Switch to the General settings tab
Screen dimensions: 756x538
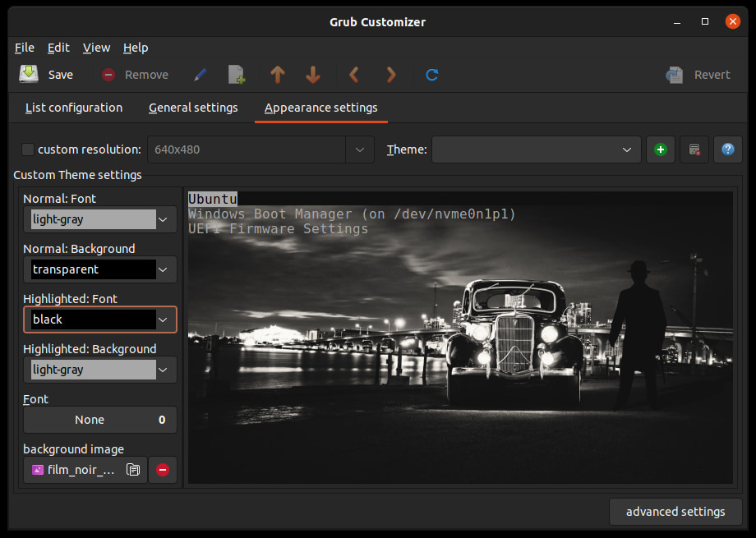(x=193, y=108)
